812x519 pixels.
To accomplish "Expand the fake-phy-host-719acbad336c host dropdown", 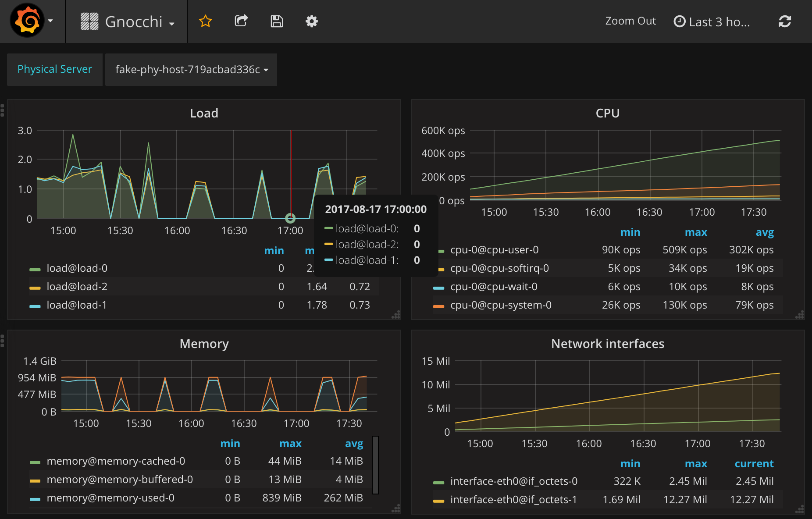I will (x=191, y=69).
